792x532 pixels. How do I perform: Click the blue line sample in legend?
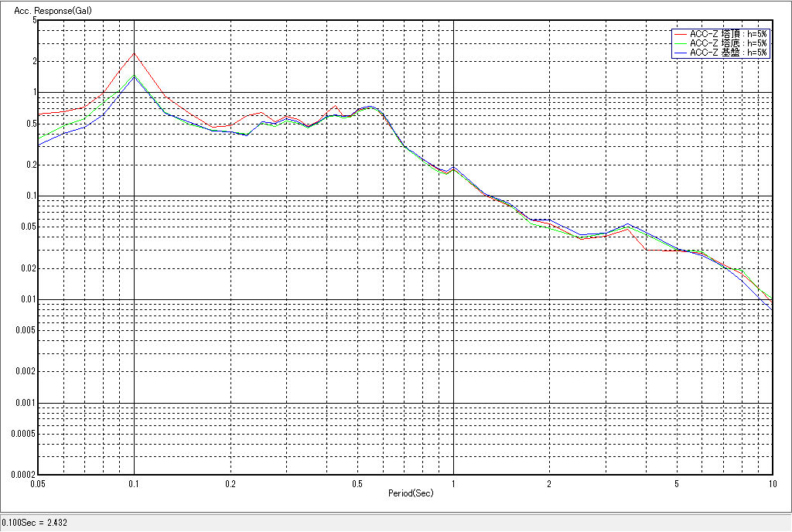pos(681,53)
